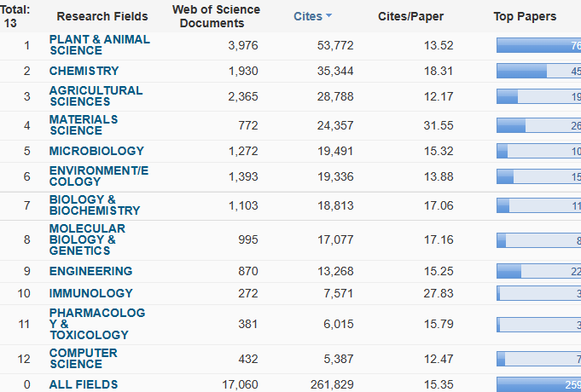This screenshot has height=392, width=581.
Task: Click the Cites sort arrow icon
Action: [x=329, y=16]
